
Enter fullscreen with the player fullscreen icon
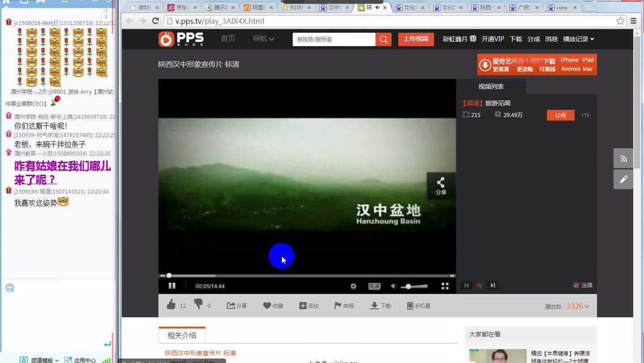coord(445,286)
